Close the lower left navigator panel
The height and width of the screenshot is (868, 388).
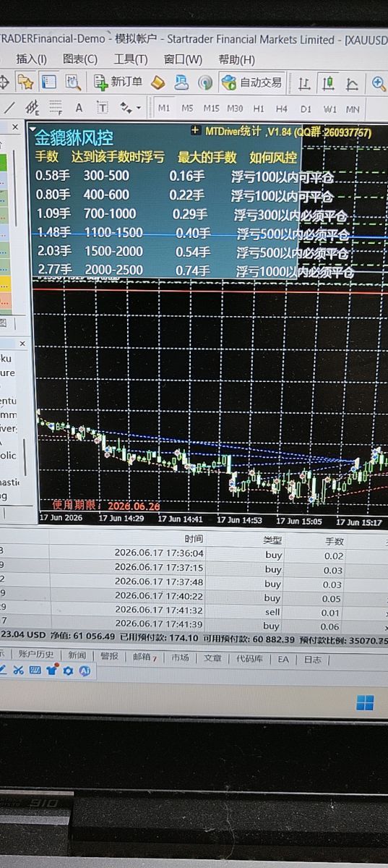click(22, 344)
